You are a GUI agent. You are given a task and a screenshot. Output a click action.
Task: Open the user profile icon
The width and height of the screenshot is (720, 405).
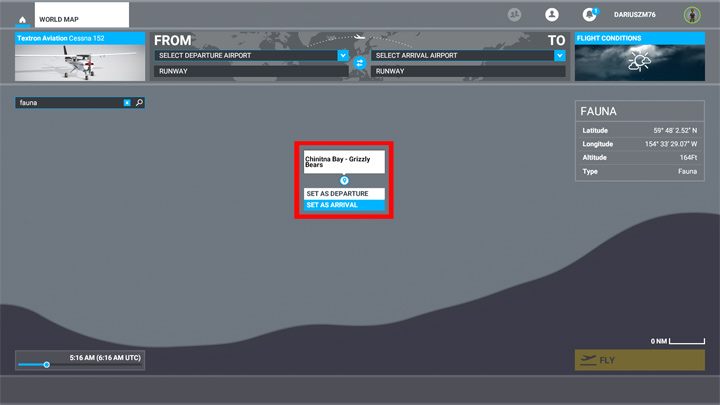click(550, 15)
